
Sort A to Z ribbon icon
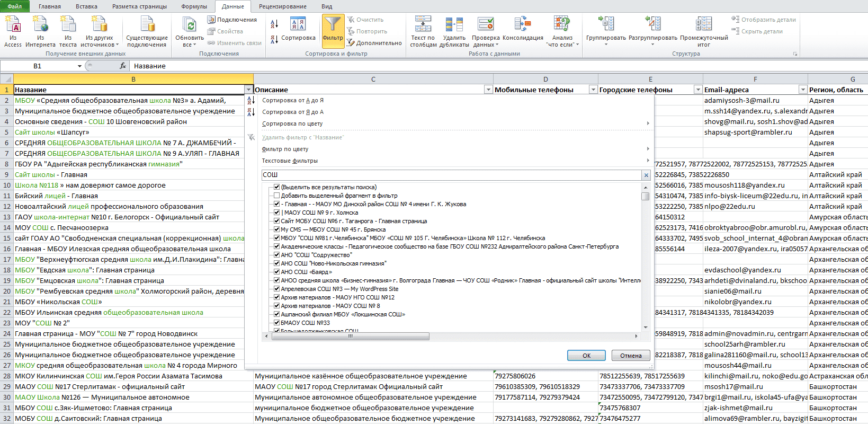[x=274, y=24]
